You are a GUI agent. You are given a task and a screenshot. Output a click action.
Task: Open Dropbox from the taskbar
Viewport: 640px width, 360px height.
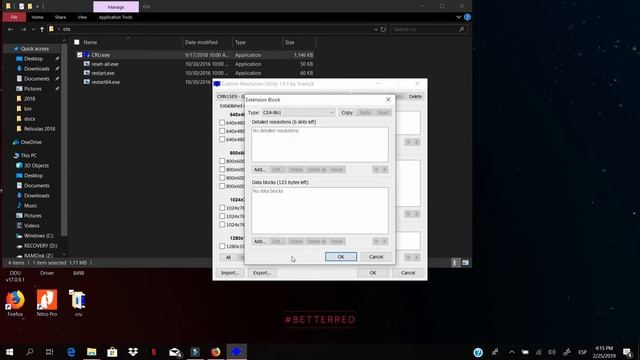(x=133, y=352)
